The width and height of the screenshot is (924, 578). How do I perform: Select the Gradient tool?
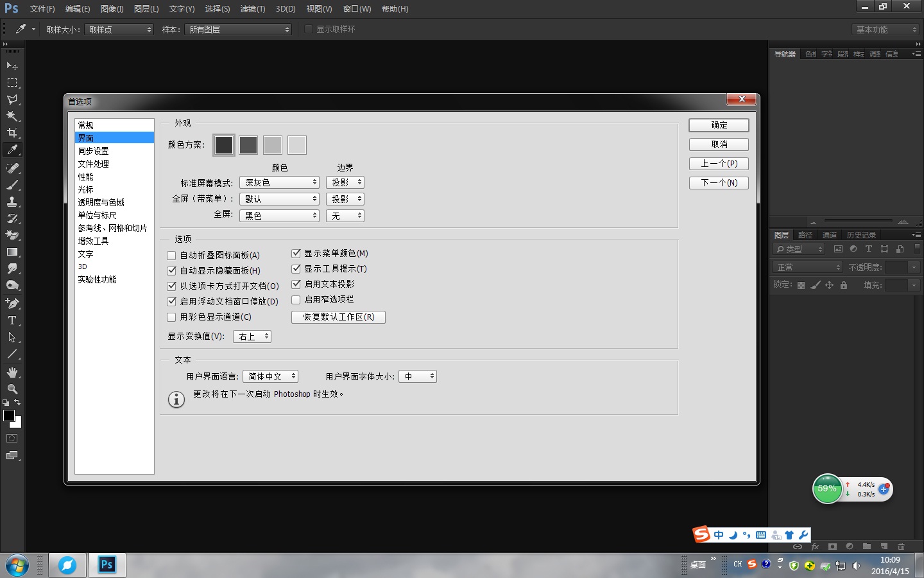pyautogui.click(x=12, y=252)
